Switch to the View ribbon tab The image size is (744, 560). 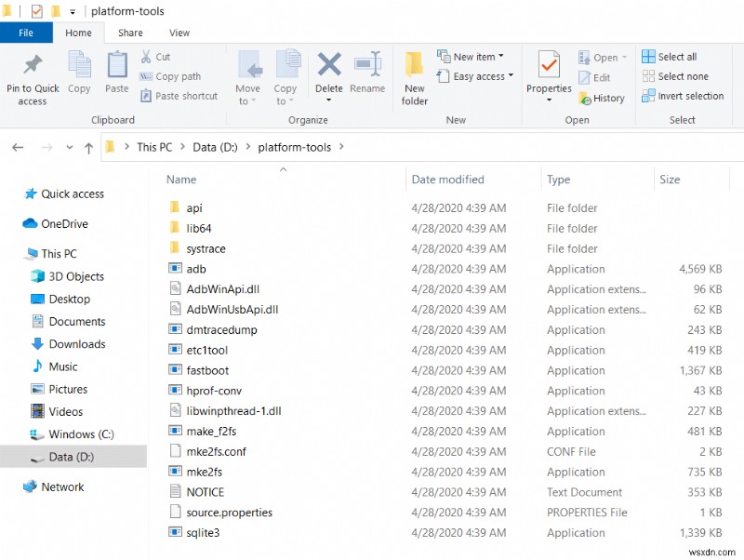[x=179, y=33]
